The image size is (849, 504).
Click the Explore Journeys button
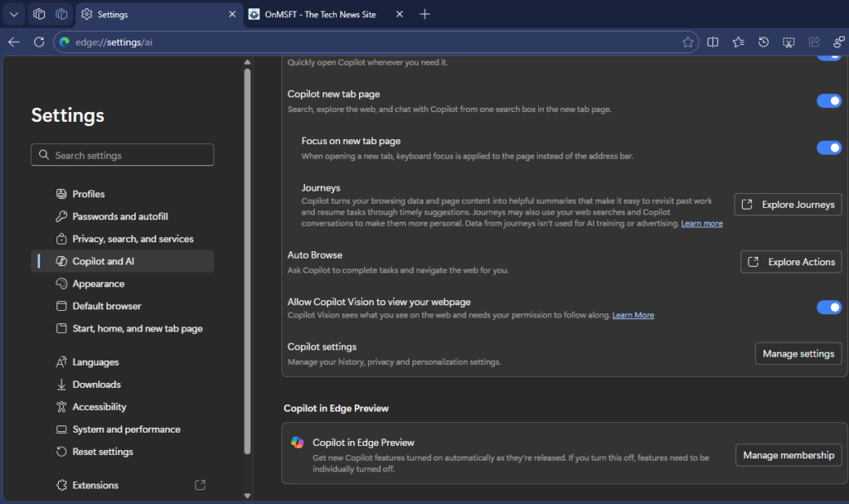click(x=788, y=205)
